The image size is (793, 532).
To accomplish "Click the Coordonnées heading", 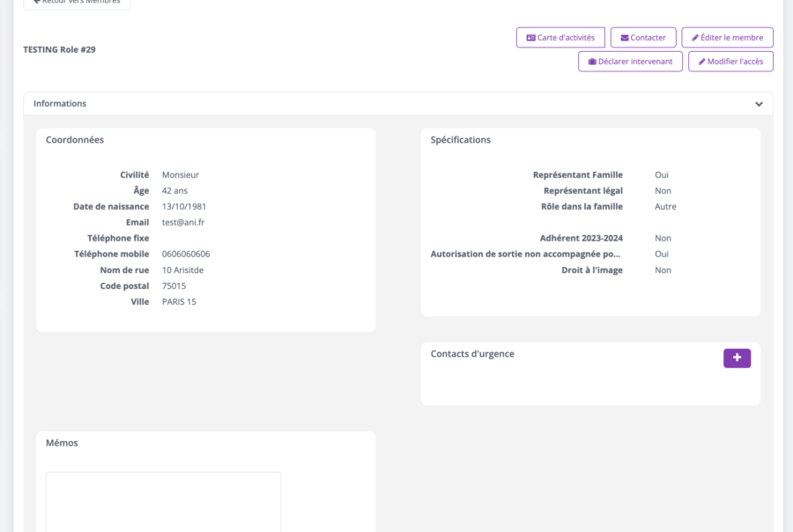I will (x=75, y=140).
